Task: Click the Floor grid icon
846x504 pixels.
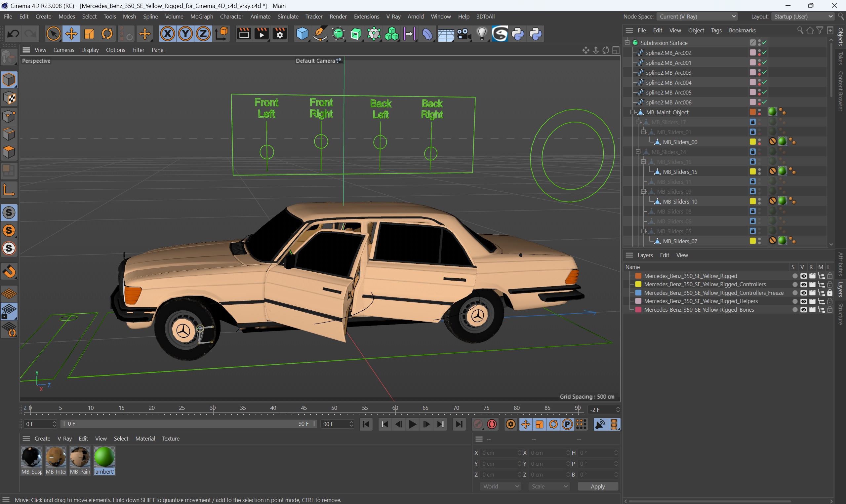Action: (x=446, y=34)
